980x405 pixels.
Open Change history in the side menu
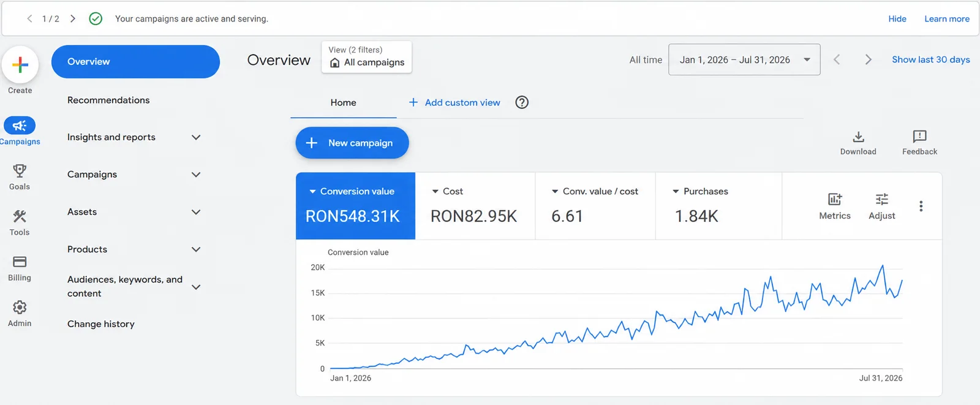coord(101,324)
